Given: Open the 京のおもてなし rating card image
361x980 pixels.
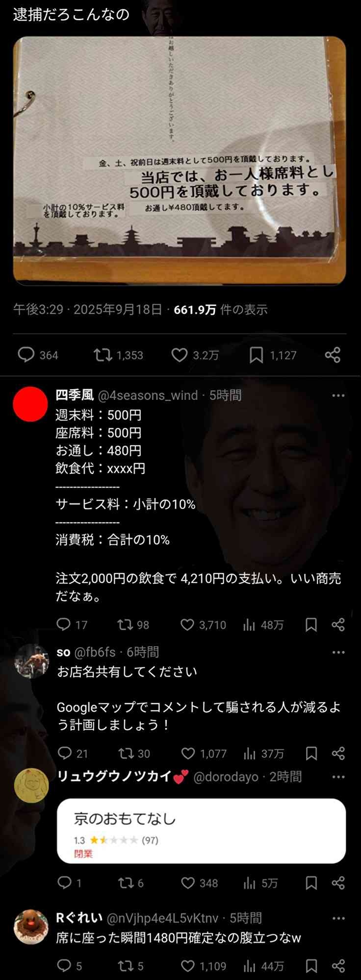Looking at the screenshot, I should 202,831.
